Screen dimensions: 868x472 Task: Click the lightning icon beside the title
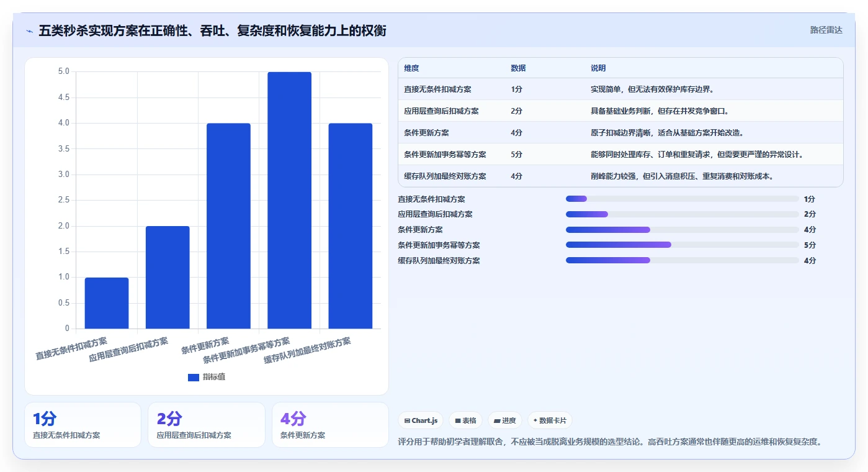29,31
